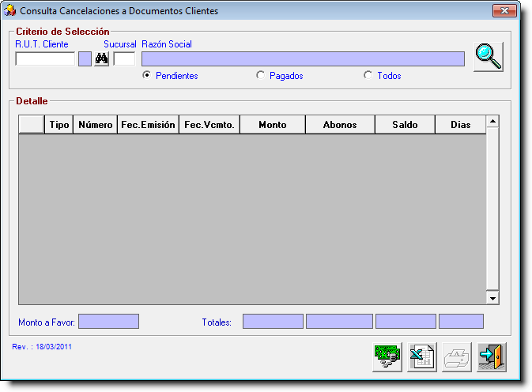
Task: Export results with the Excel icon
Action: tap(422, 357)
